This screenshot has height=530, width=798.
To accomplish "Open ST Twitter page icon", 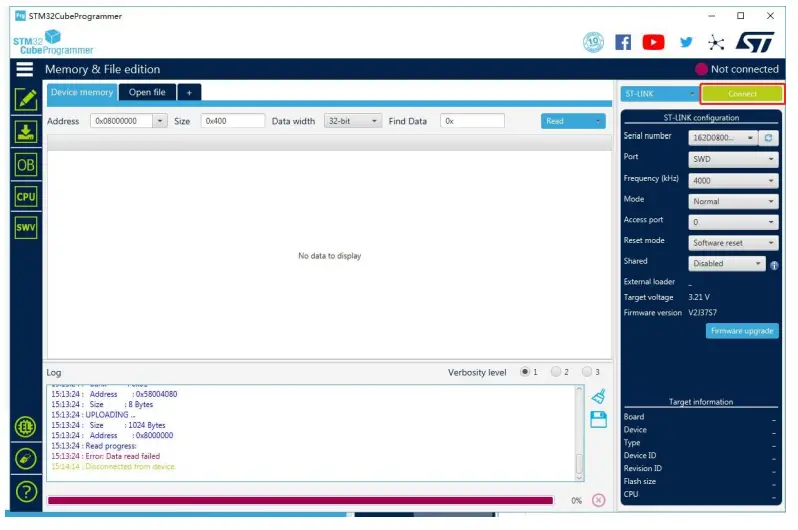I will tap(686, 42).
